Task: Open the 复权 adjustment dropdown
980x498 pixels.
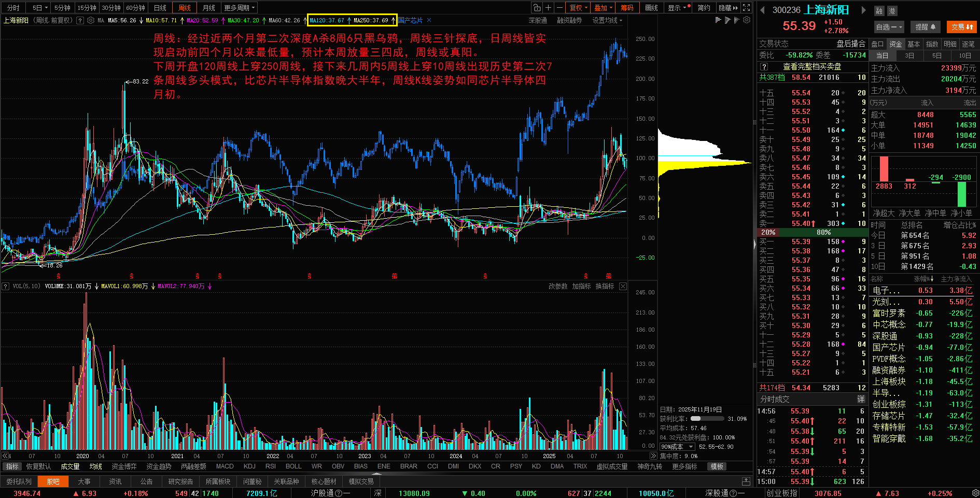Action: [x=578, y=8]
